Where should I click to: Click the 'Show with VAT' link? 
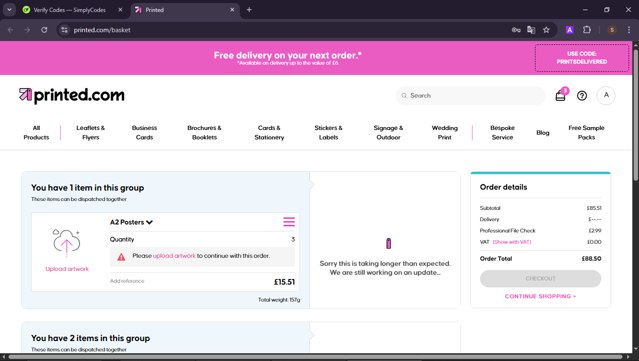pos(512,242)
